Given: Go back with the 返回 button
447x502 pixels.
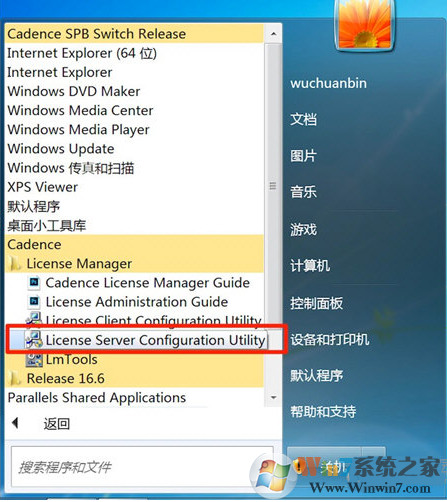Looking at the screenshot, I should [57, 424].
